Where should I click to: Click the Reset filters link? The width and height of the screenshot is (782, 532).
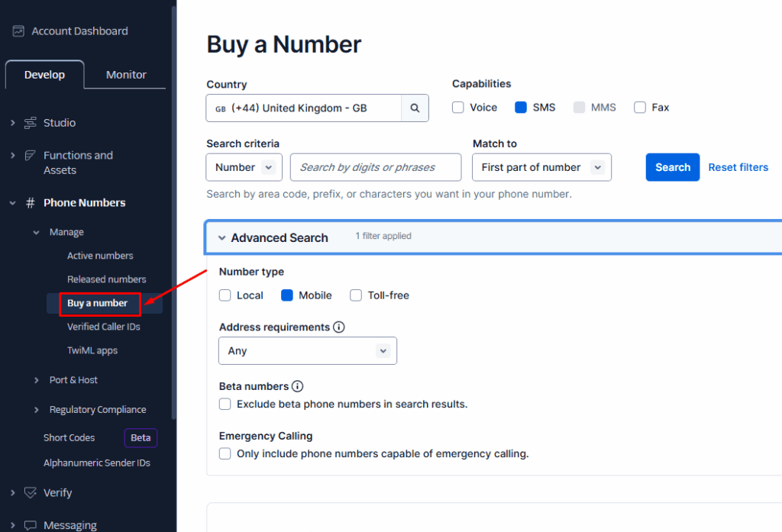[738, 167]
